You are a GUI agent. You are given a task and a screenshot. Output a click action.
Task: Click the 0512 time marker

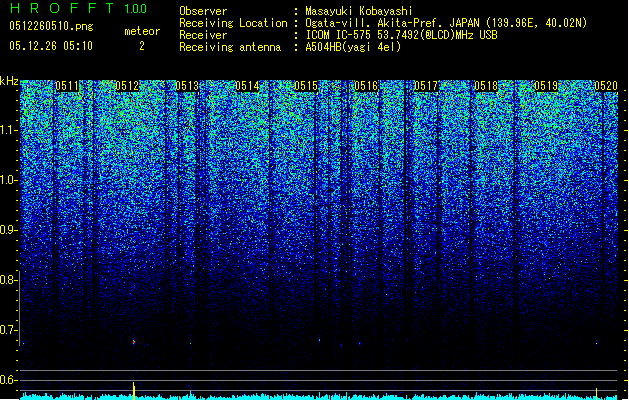pos(127,86)
